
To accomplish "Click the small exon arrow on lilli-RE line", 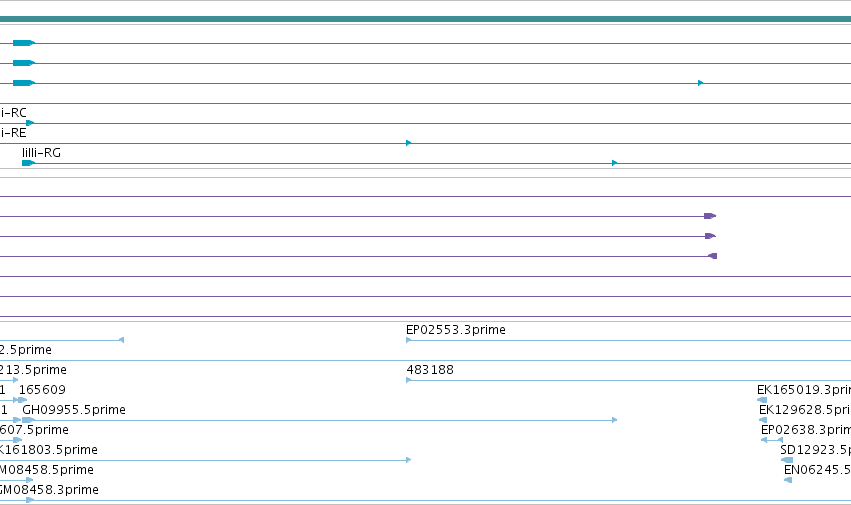I will [x=409, y=143].
